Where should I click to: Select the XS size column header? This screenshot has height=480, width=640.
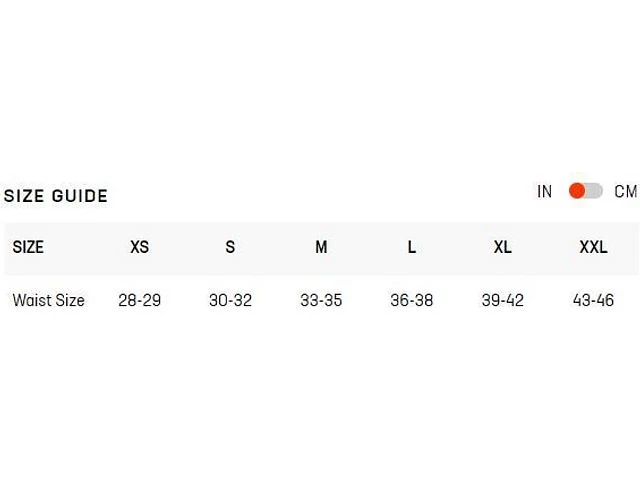click(139, 247)
